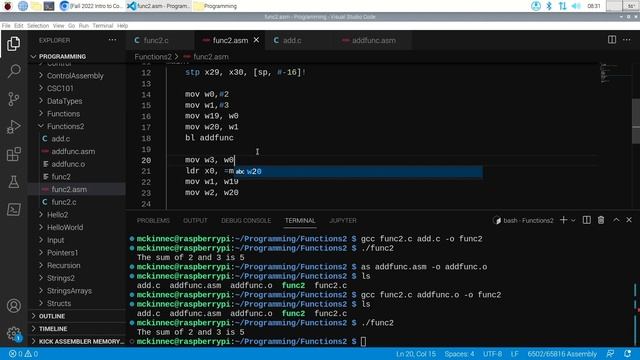640x360 pixels.
Task: Open the terminal-style activity bar icon
Action: click(13, 210)
